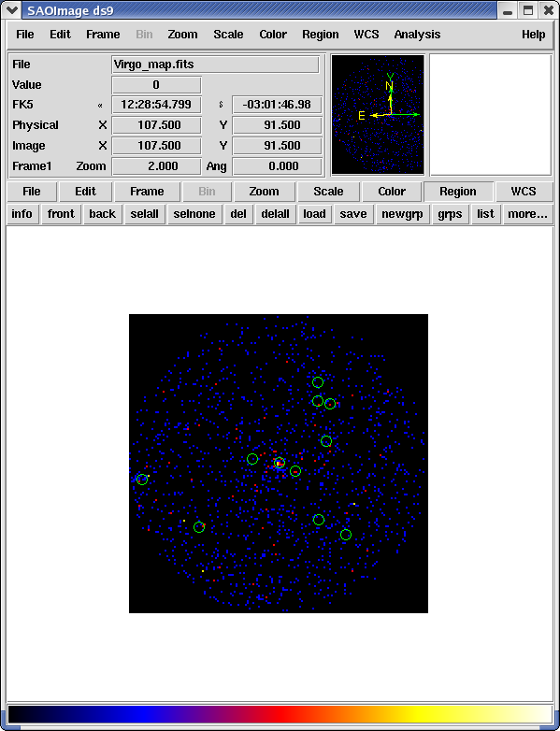Image resolution: width=560 pixels, height=731 pixels.
Task: Bring region to front with front button
Action: point(61,214)
